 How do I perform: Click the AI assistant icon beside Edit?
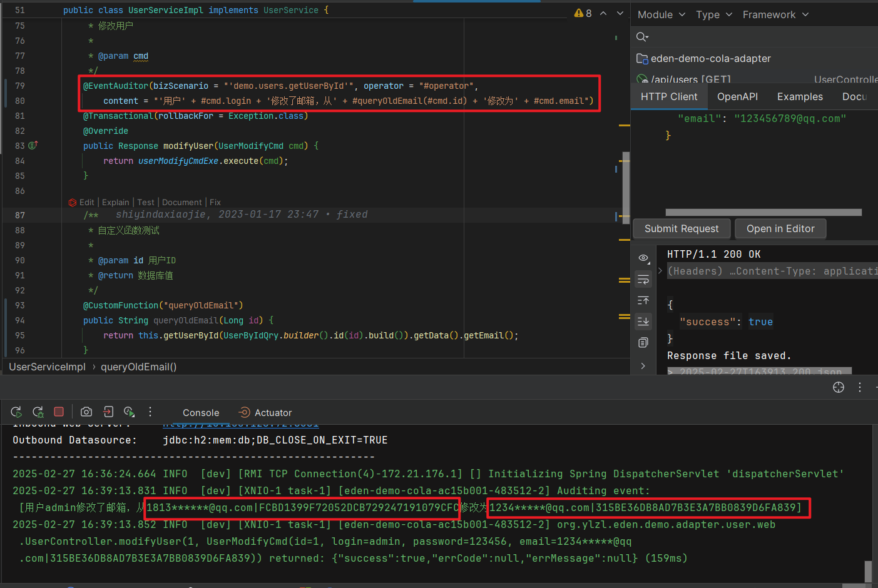[73, 202]
